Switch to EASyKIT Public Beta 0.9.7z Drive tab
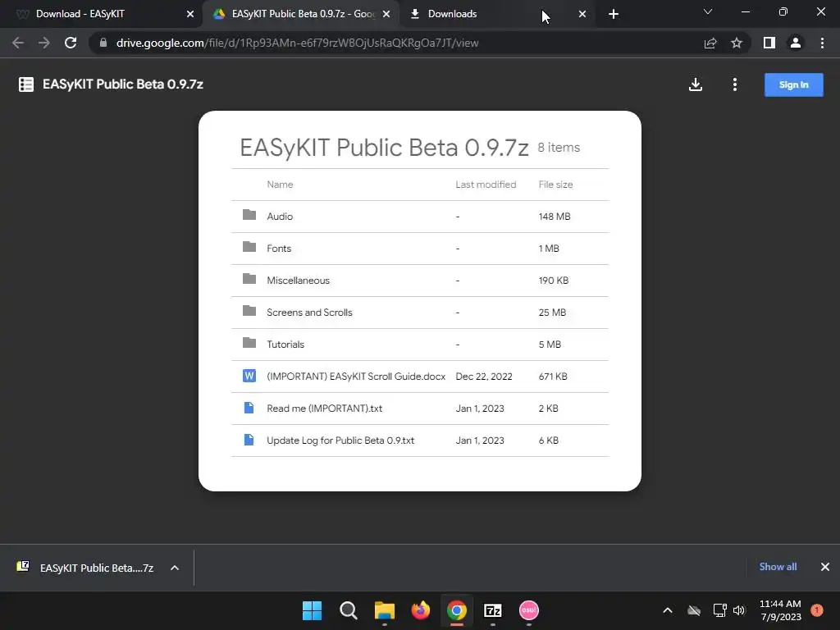Screen dimensions: 840x630 (x=300, y=14)
